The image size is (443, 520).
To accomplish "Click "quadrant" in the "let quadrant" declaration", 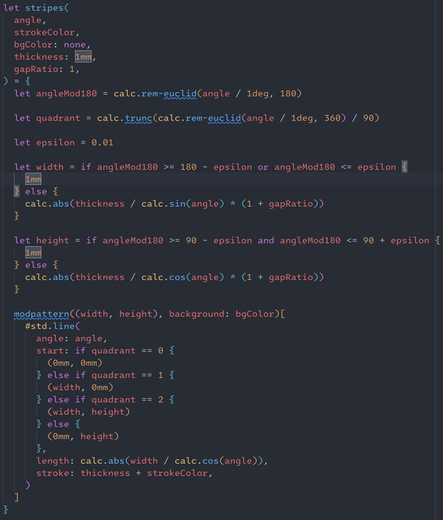I will click(58, 118).
